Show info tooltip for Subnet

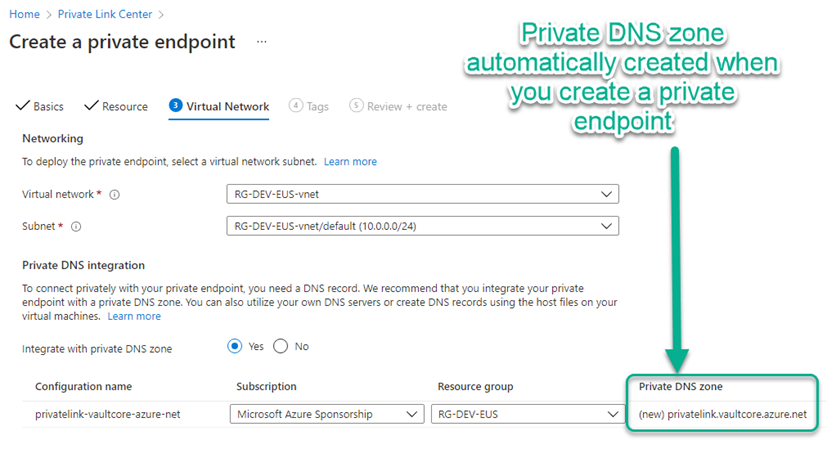pos(76,227)
